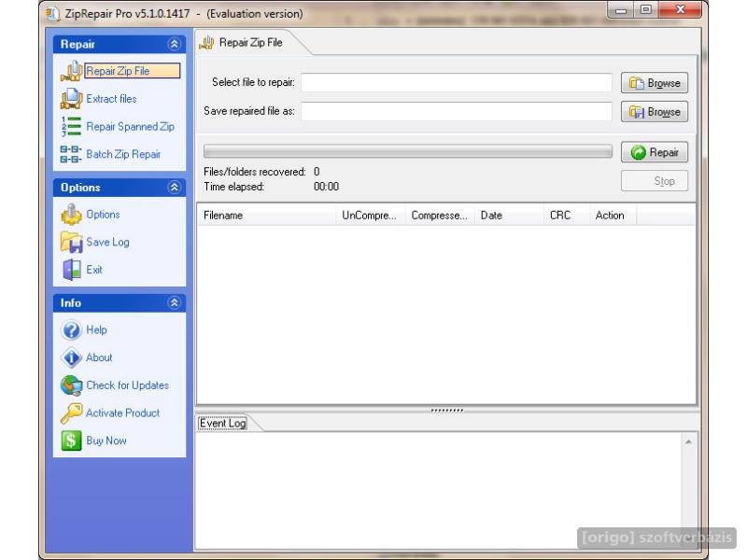Open the Repair Spanned Zip link
This screenshot has width=747, height=560.
(x=131, y=127)
